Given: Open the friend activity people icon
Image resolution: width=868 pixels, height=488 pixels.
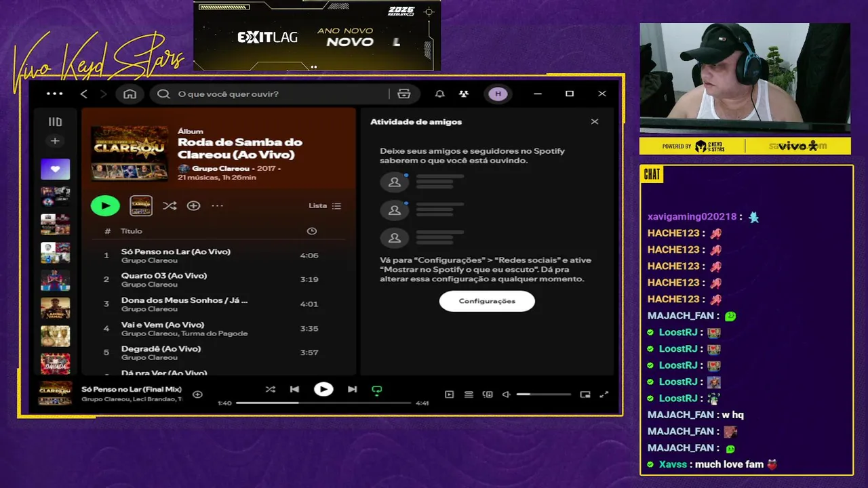Looking at the screenshot, I should 464,94.
